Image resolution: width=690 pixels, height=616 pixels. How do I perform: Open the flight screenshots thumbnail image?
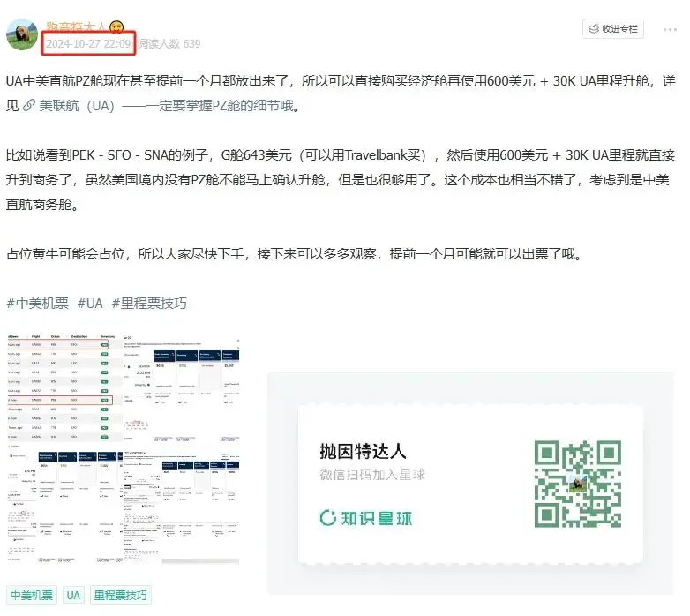pyautogui.click(x=124, y=449)
